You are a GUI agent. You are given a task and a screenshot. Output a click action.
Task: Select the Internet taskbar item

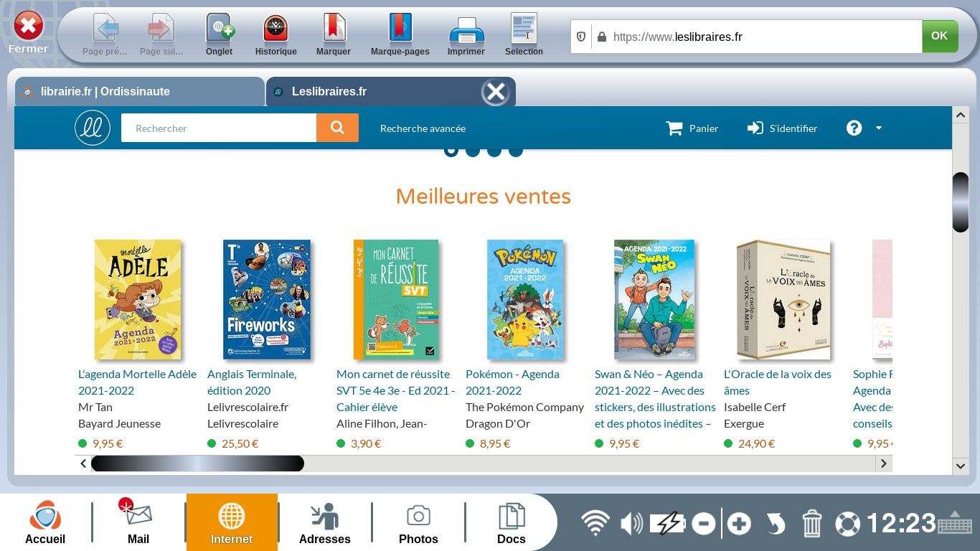(x=232, y=522)
